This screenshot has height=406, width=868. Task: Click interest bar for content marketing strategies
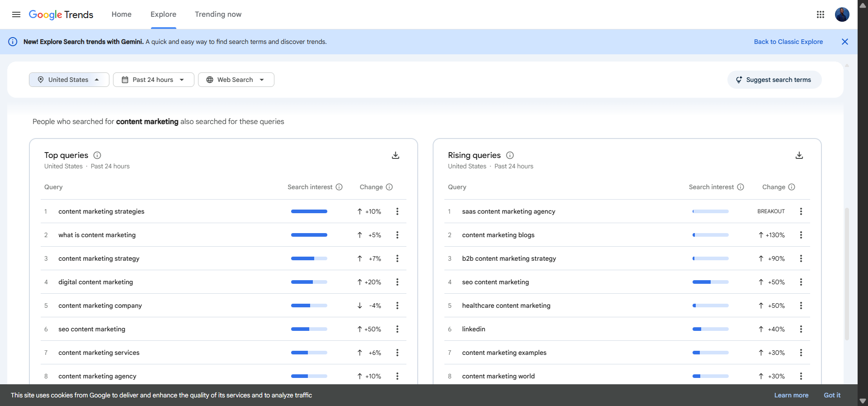[309, 211]
